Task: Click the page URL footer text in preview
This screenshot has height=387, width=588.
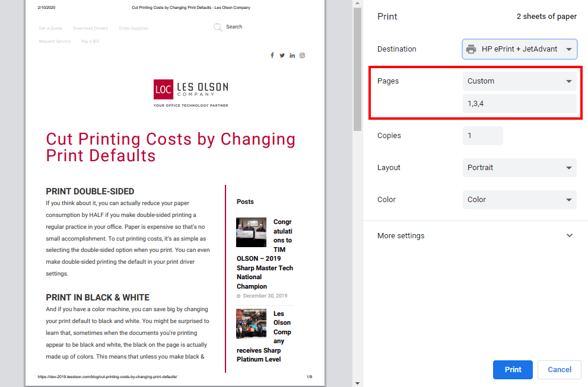Action: [x=107, y=377]
